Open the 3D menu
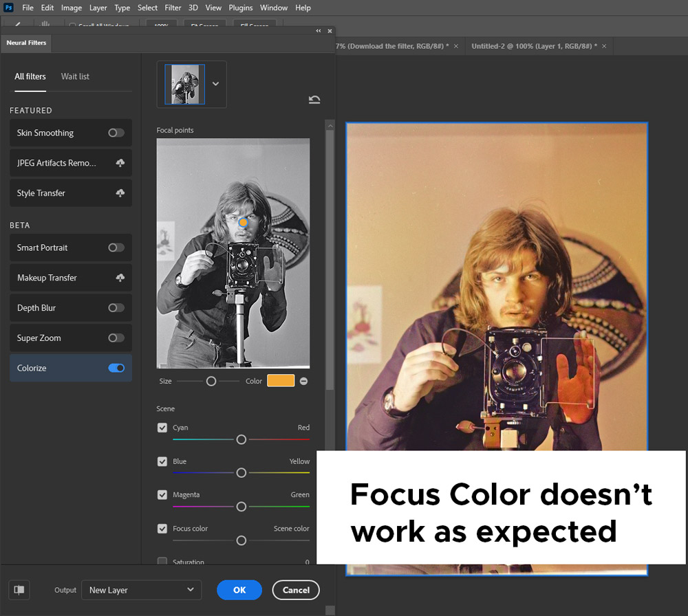The height and width of the screenshot is (616, 688). 193,8
